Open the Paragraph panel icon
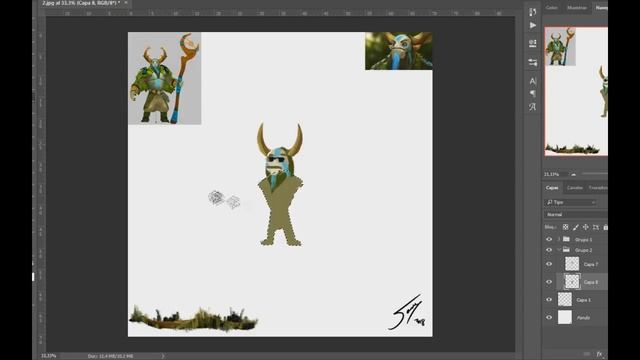The image size is (640, 360). pyautogui.click(x=533, y=94)
